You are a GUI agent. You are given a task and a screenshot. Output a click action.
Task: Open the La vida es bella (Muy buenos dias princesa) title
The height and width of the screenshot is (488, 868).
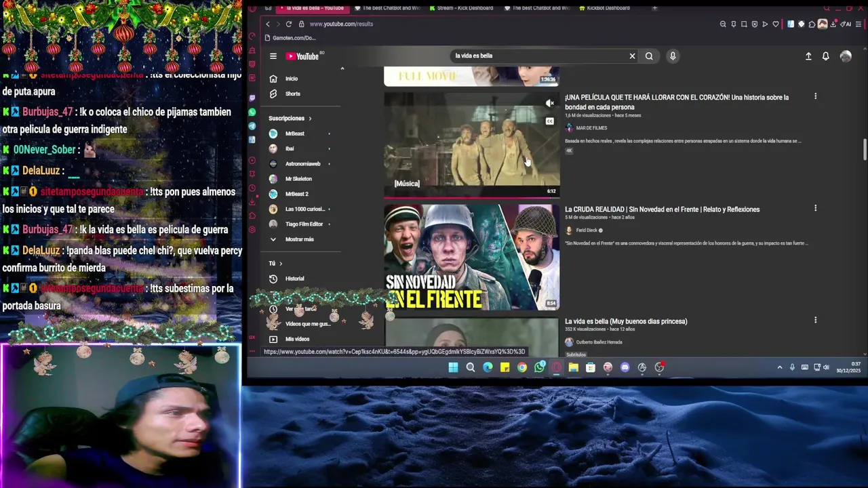[x=626, y=321]
